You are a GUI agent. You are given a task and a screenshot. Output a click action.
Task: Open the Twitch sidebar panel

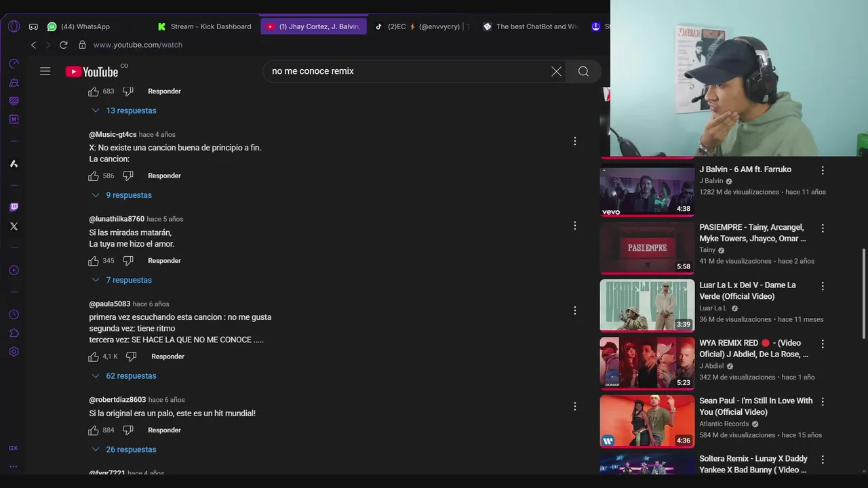[14, 207]
